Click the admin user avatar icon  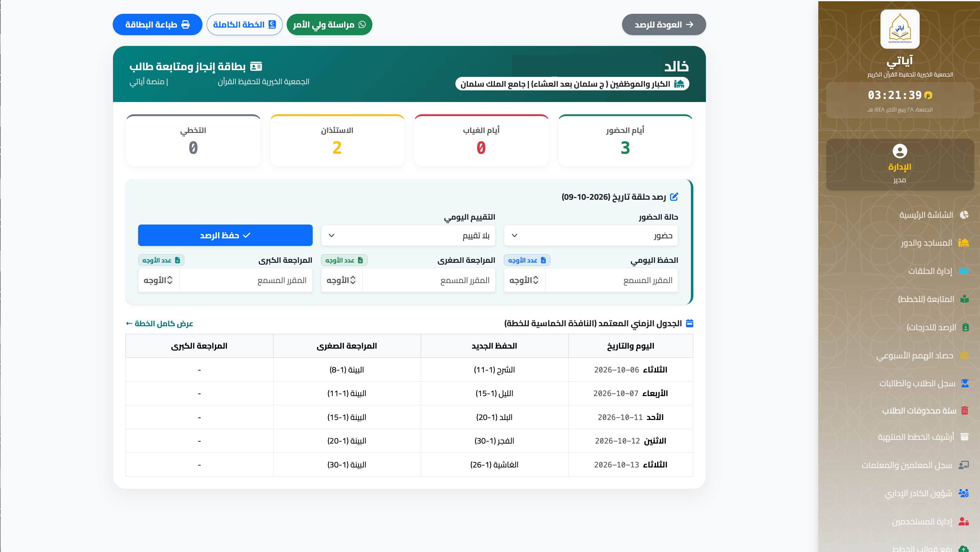pyautogui.click(x=900, y=151)
